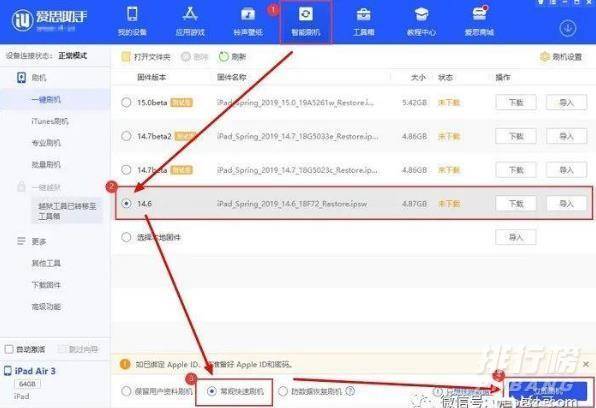Click the 固件名称 column header
Viewport: 596px width, 408px height.
[x=231, y=78]
